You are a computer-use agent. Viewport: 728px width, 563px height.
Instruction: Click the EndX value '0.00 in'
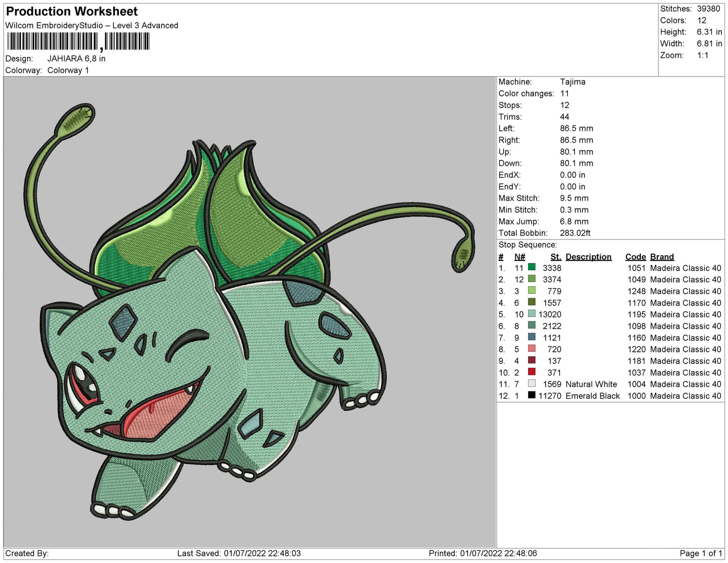tap(573, 174)
